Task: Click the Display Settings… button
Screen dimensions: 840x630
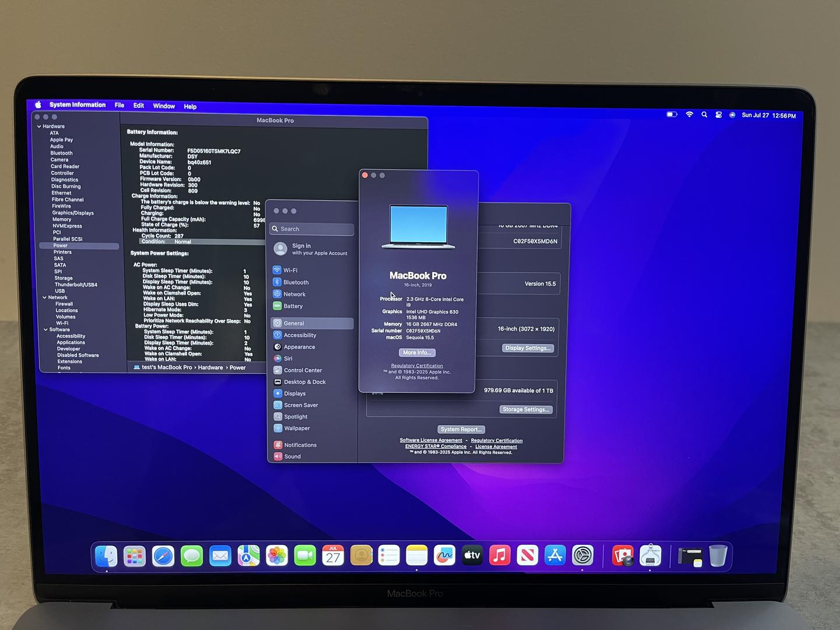Action: (527, 348)
